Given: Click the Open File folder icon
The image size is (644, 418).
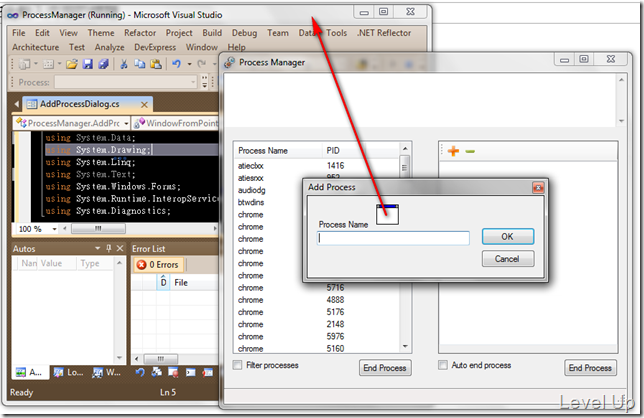Looking at the screenshot, I should coord(71,64).
